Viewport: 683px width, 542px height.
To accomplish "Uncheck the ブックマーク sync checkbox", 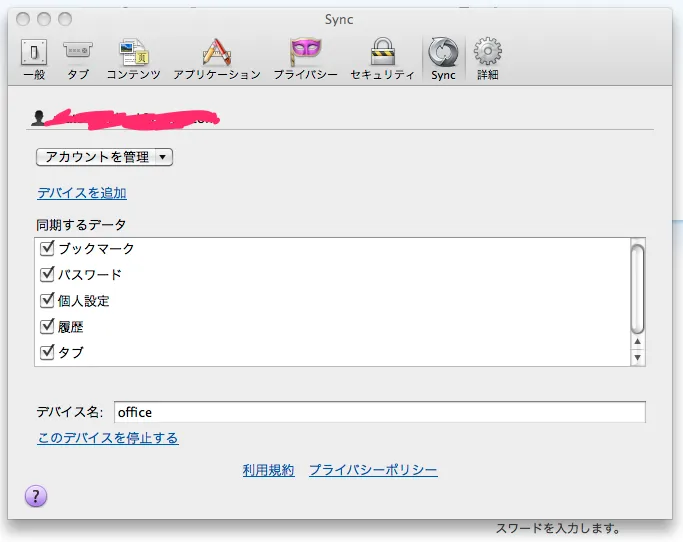I will 46,248.
